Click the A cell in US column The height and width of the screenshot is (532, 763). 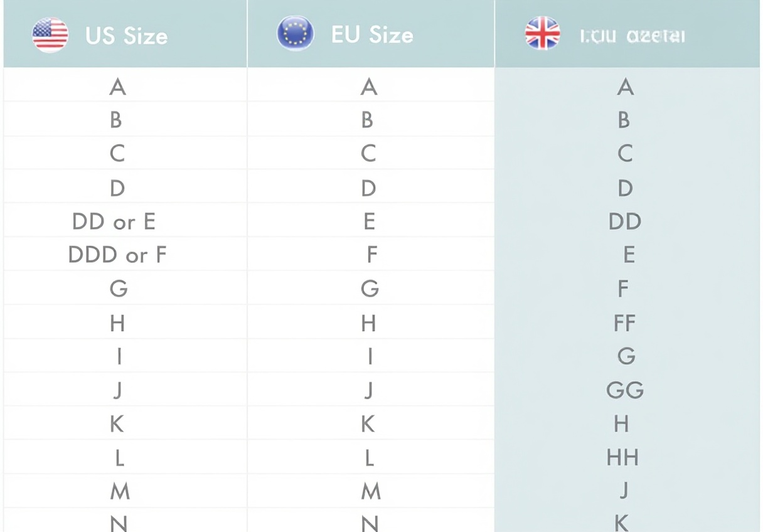point(117,87)
